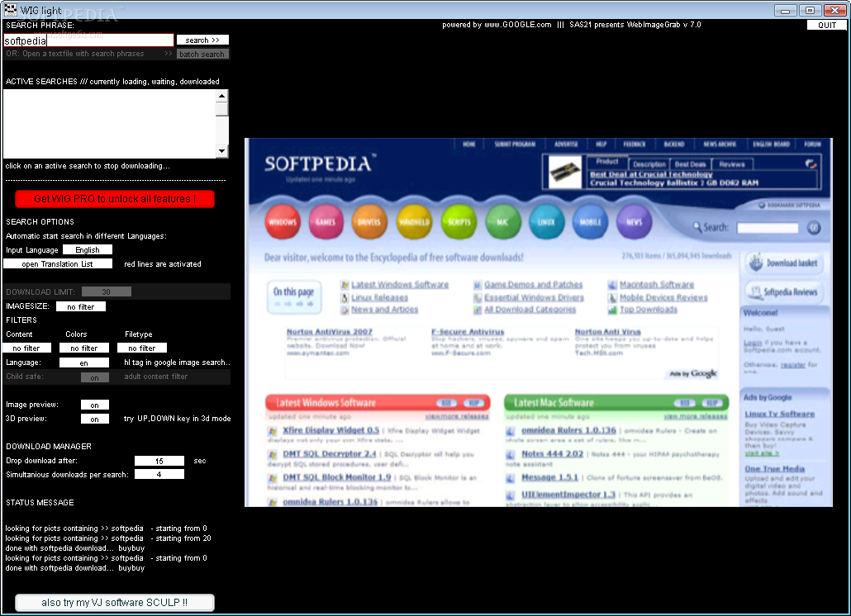Click the Drop download after 15 field

pos(159,461)
